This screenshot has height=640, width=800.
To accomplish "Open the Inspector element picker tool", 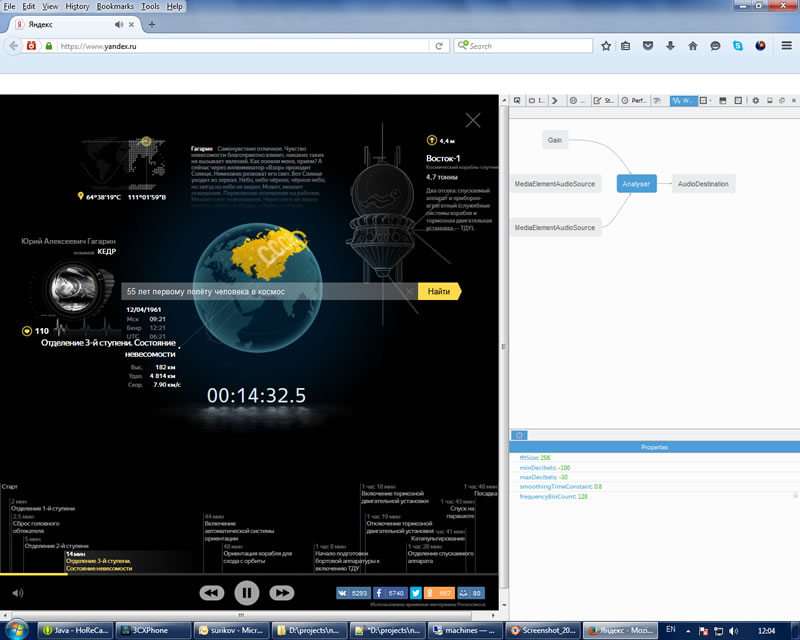I will tap(517, 101).
